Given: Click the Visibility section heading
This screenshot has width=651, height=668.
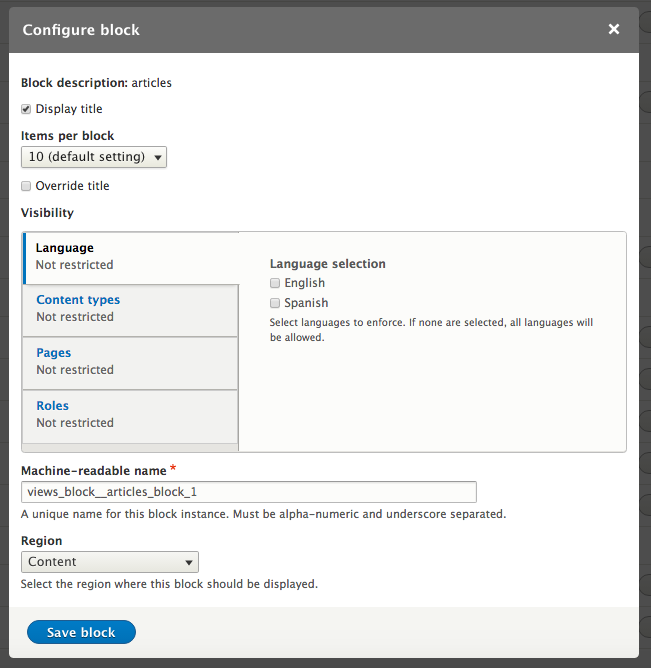Looking at the screenshot, I should pyautogui.click(x=47, y=213).
